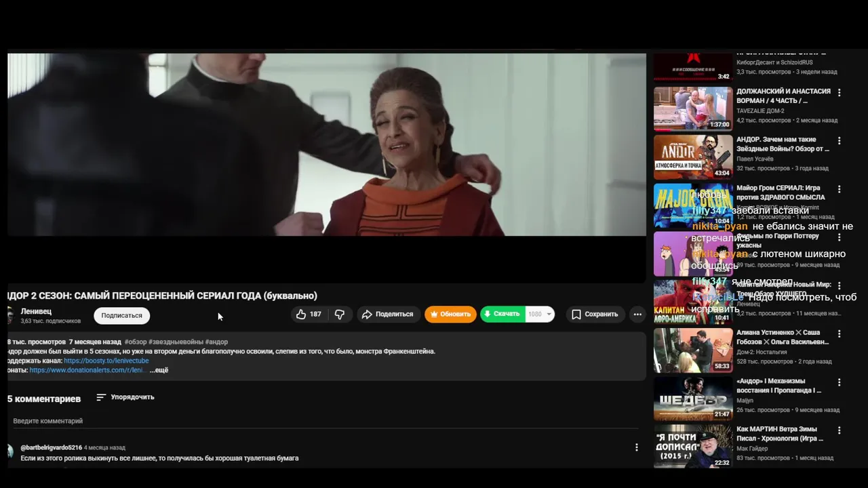Open the donationalerts.com link

coord(87,370)
